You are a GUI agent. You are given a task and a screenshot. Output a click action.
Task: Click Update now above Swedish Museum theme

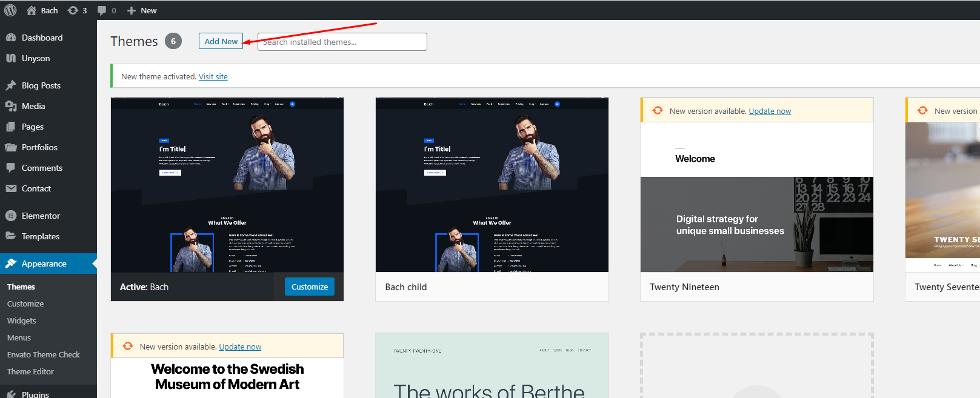click(x=240, y=347)
